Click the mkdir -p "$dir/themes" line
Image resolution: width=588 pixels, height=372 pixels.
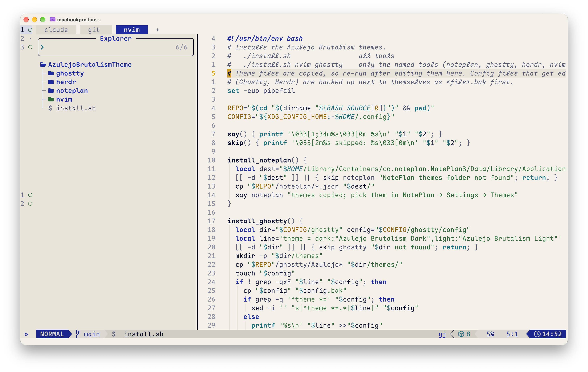click(x=279, y=256)
